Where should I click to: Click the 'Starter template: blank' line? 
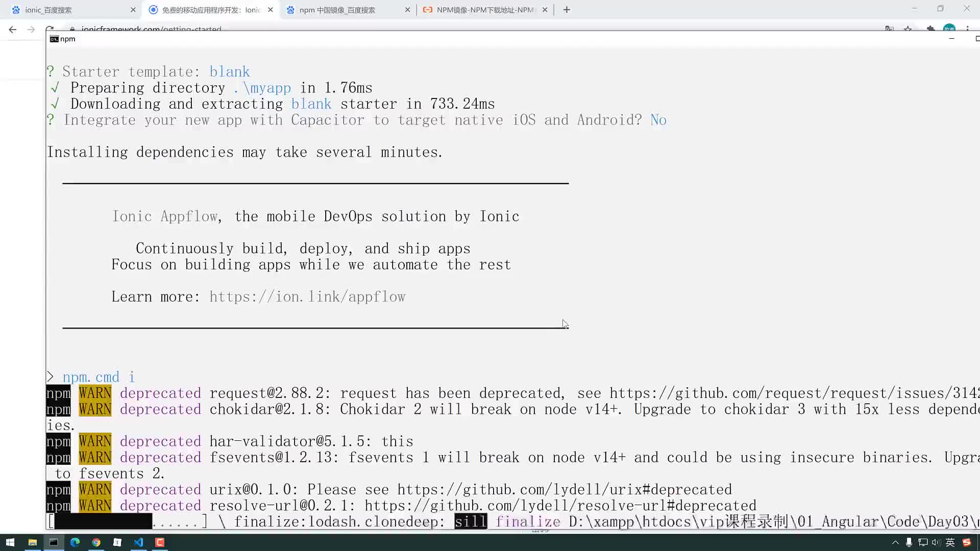148,72
